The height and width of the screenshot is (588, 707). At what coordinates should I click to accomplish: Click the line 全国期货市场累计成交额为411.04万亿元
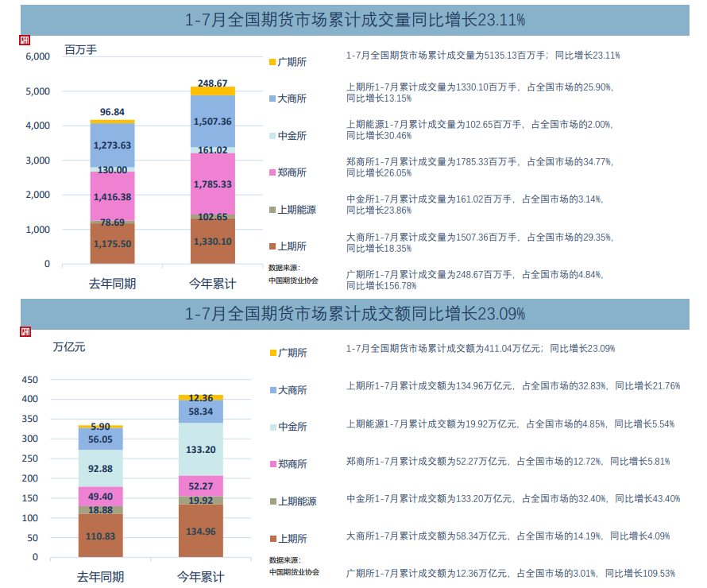481,349
